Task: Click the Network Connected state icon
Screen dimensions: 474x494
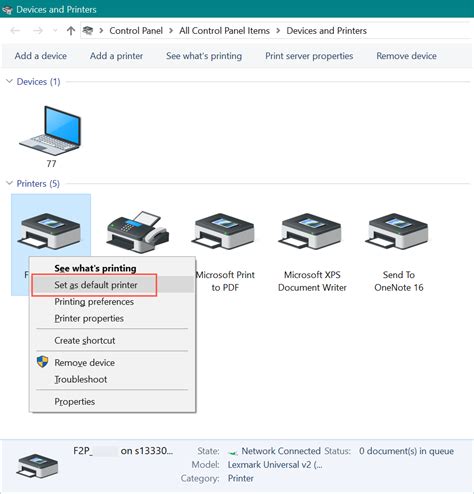Action: point(233,452)
